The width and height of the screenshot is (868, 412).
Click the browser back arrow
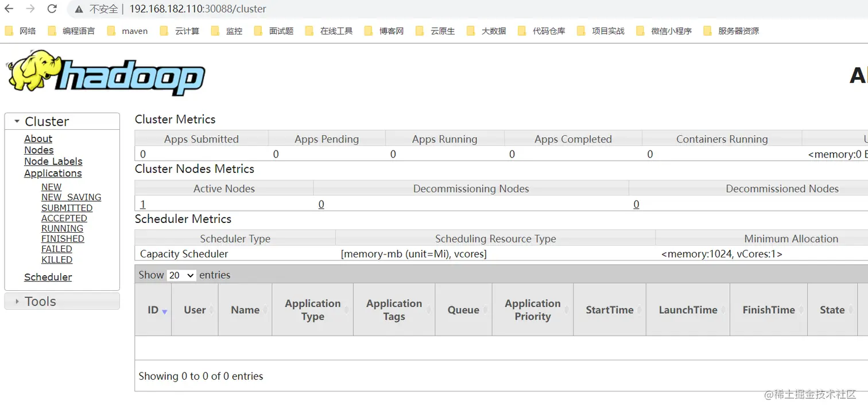9,9
